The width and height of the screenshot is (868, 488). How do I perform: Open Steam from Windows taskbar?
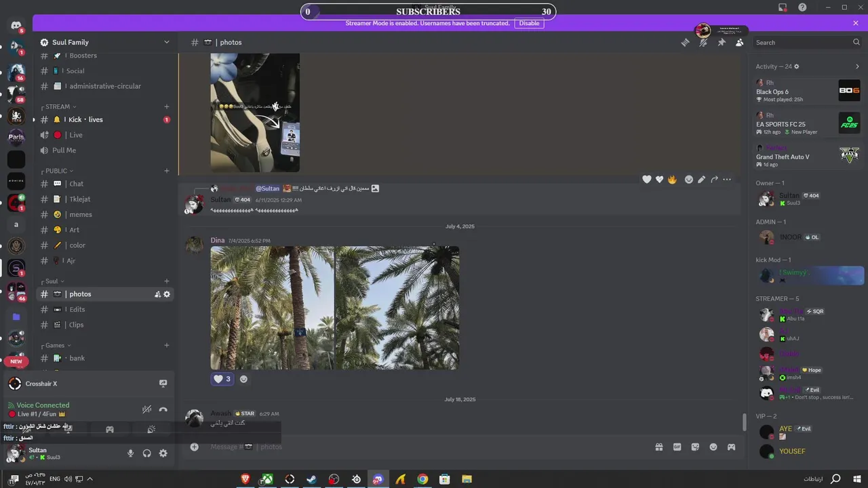[311, 479]
